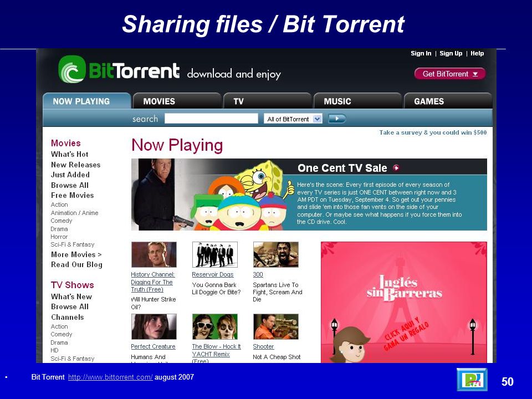Image resolution: width=532 pixels, height=399 pixels.
Task: Click the search go arrow button
Action: pos(337,119)
